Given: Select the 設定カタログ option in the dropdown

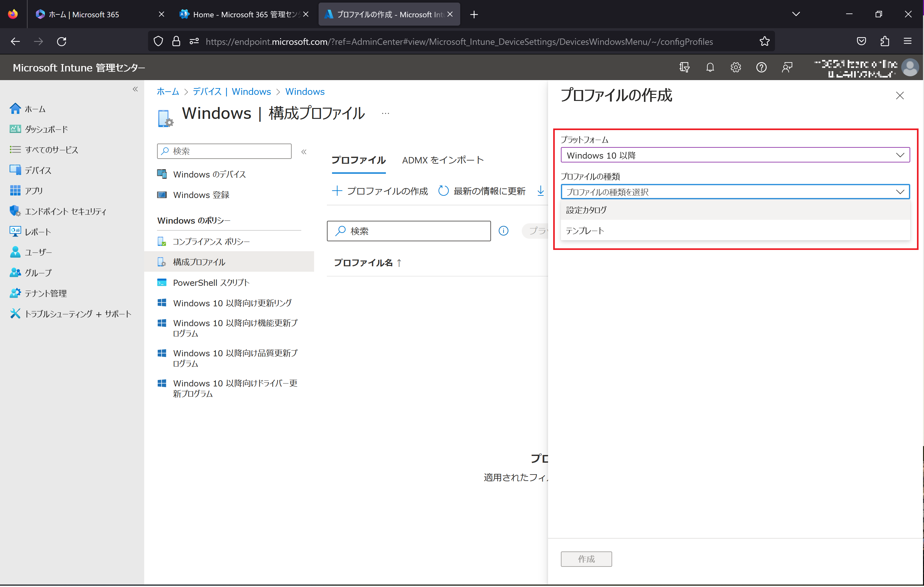Looking at the screenshot, I should [735, 210].
